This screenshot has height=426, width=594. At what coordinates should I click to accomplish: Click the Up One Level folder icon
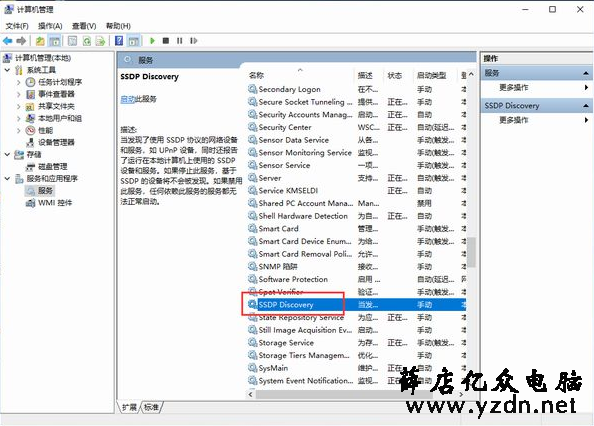(40, 41)
